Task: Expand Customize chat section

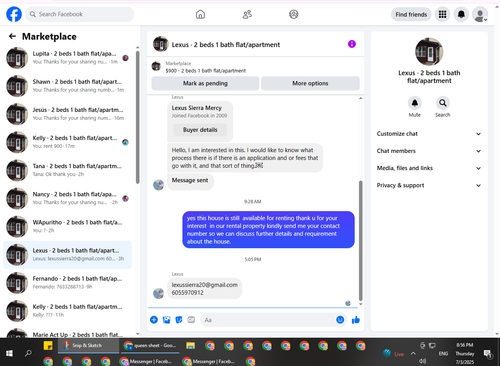Action: pyautogui.click(x=429, y=134)
